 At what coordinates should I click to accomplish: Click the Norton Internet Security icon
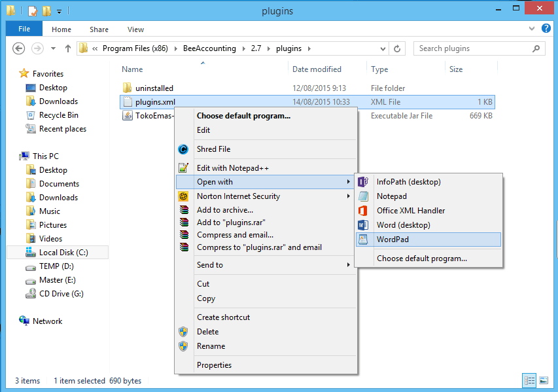[183, 196]
